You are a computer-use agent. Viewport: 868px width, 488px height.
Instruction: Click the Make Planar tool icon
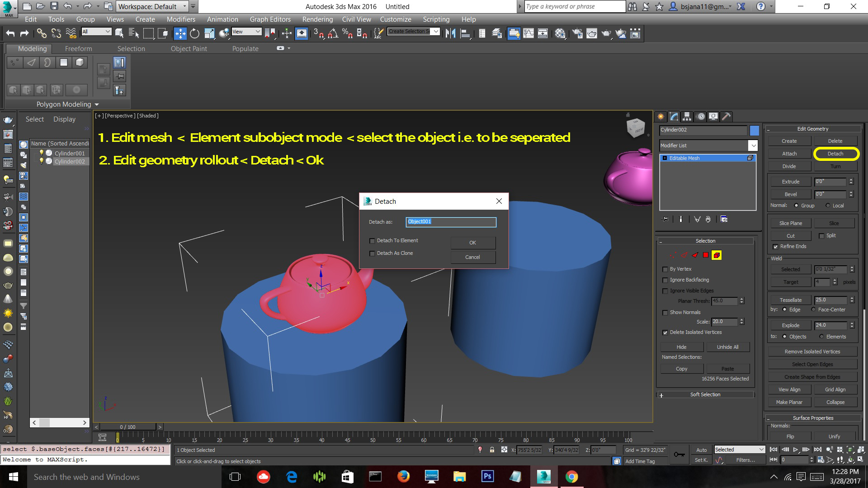click(x=789, y=402)
